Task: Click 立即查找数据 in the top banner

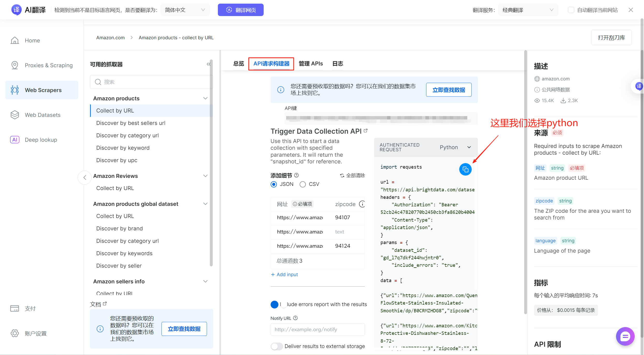Action: tap(449, 90)
